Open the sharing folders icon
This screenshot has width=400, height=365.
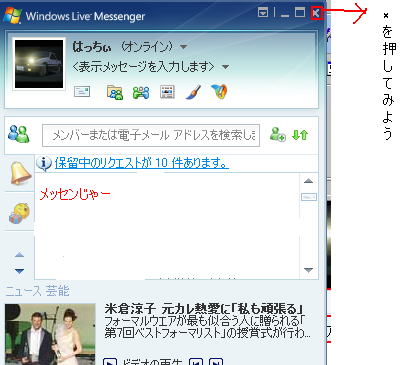115,92
